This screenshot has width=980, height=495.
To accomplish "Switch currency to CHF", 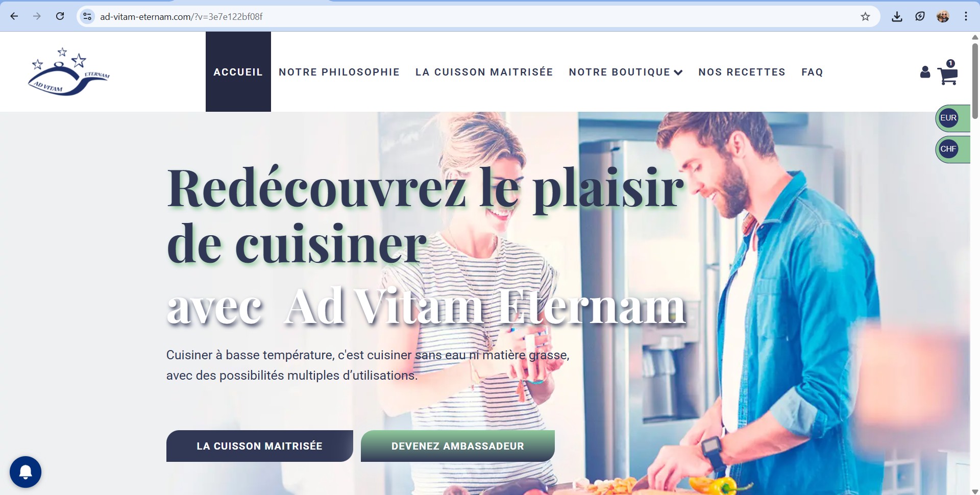I will point(948,149).
